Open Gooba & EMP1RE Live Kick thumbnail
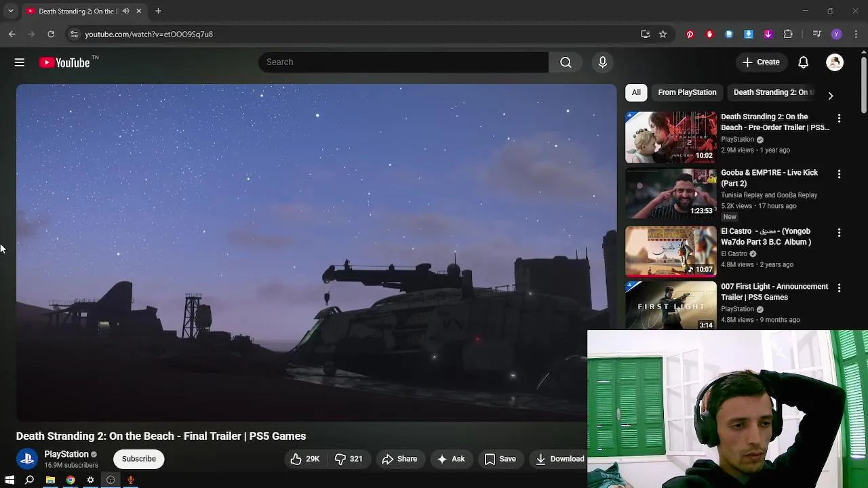This screenshot has width=868, height=488. [x=671, y=193]
